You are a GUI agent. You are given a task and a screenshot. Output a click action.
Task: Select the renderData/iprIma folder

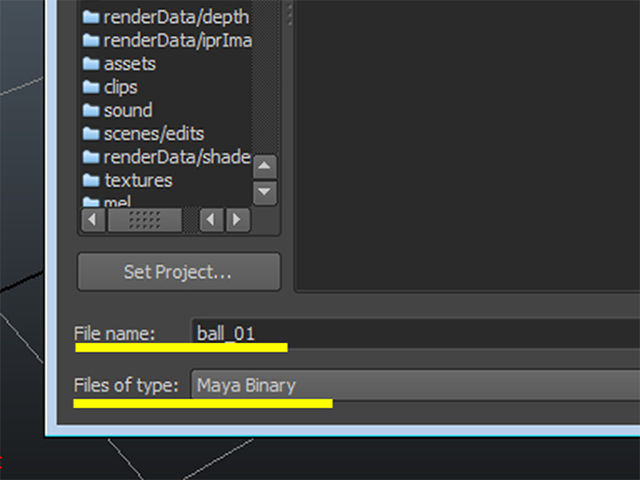click(x=166, y=40)
